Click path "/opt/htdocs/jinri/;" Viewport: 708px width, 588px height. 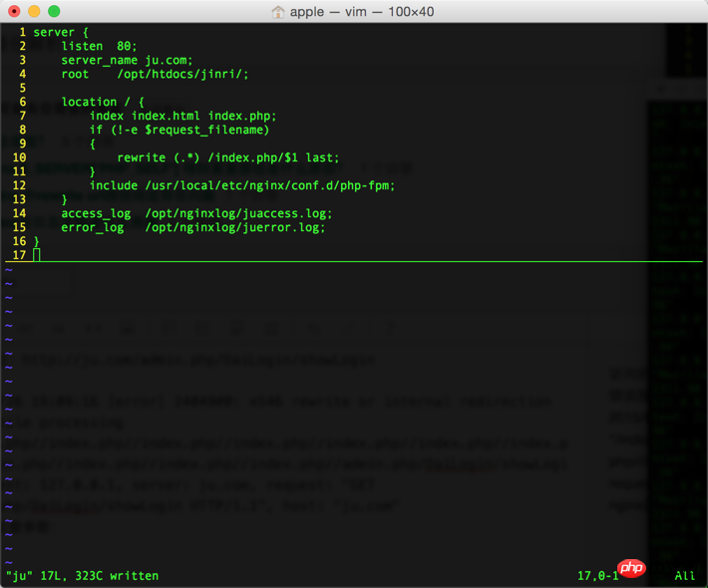[182, 75]
